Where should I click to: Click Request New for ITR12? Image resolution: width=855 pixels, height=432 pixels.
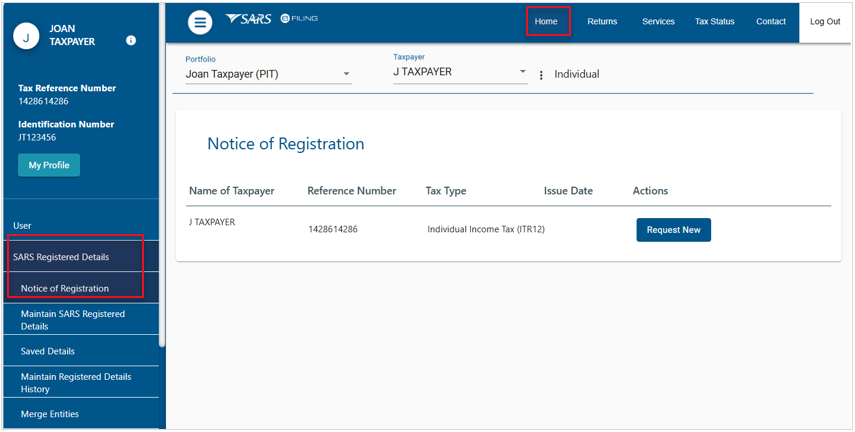(673, 230)
